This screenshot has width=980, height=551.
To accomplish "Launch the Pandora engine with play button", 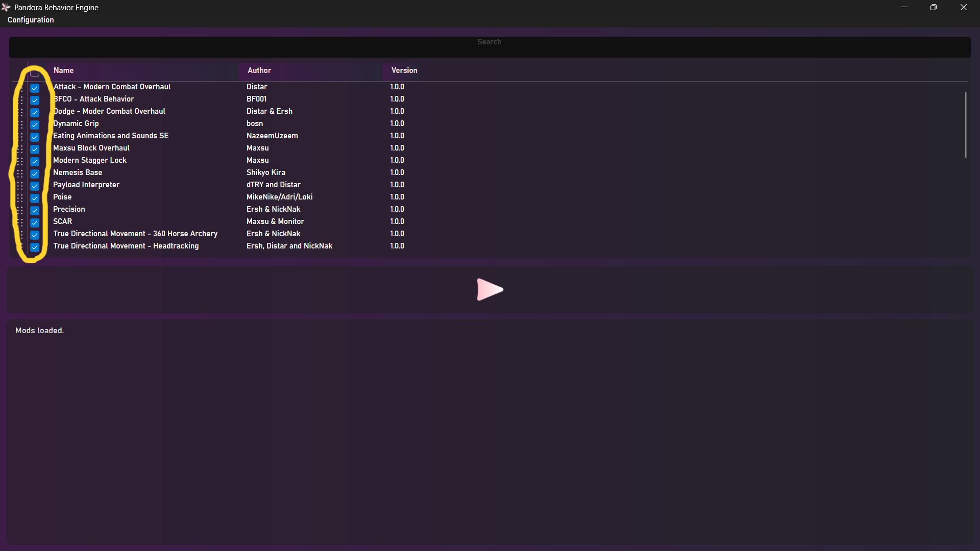I will click(x=490, y=289).
